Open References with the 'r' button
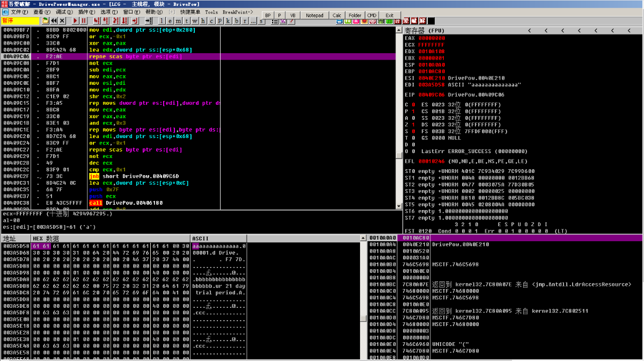The image size is (644, 361). pyautogui.click(x=245, y=22)
